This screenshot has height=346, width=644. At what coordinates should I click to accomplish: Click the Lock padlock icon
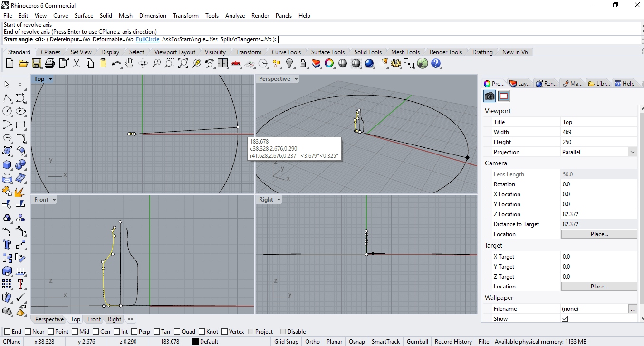[302, 63]
